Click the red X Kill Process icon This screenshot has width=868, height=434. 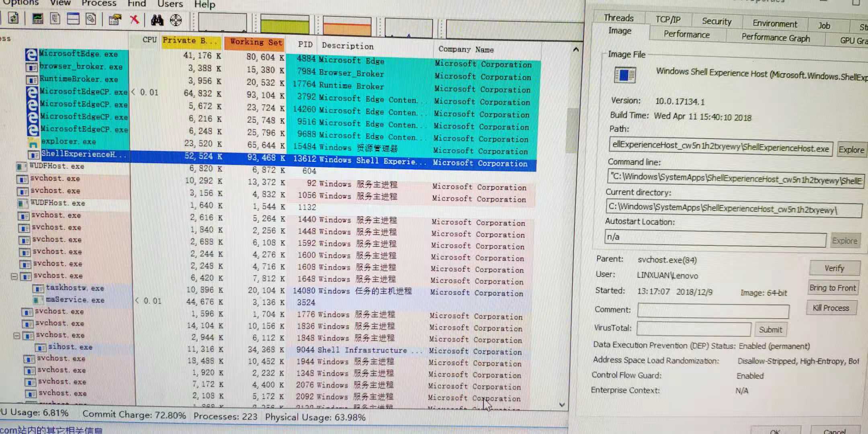pos(134,19)
